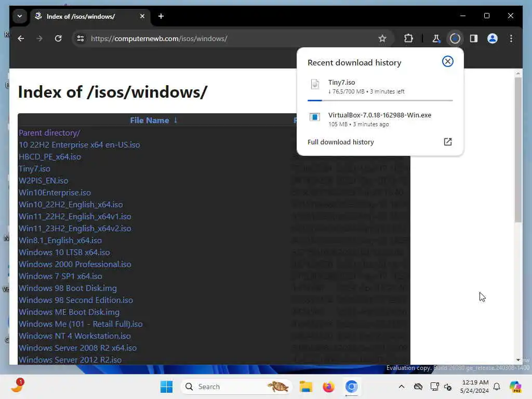Close the Recent download history popup

click(x=447, y=61)
